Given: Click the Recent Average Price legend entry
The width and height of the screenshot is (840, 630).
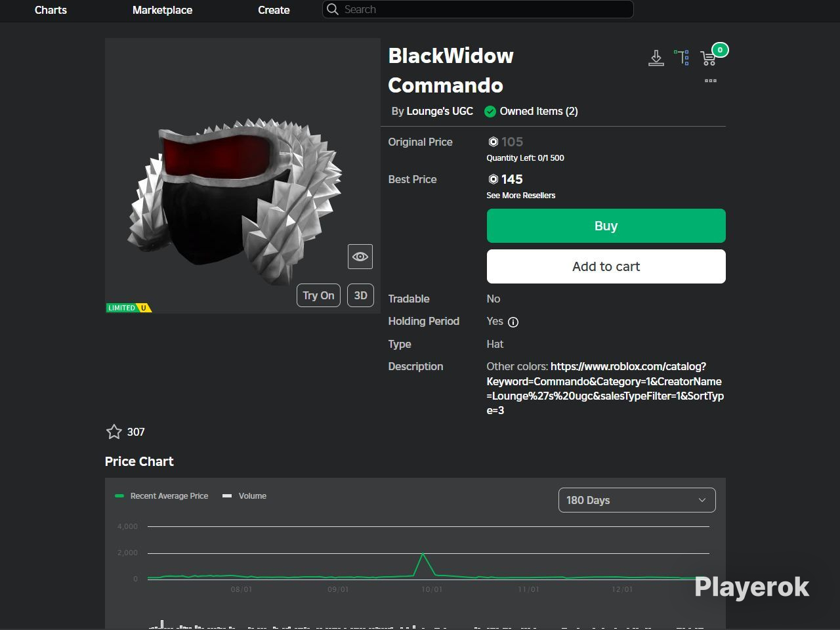Looking at the screenshot, I should click(x=161, y=496).
